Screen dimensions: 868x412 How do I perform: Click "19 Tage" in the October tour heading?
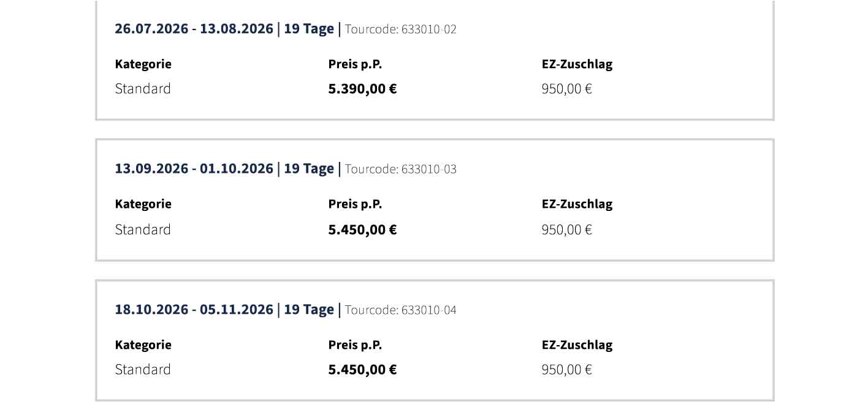coord(309,310)
